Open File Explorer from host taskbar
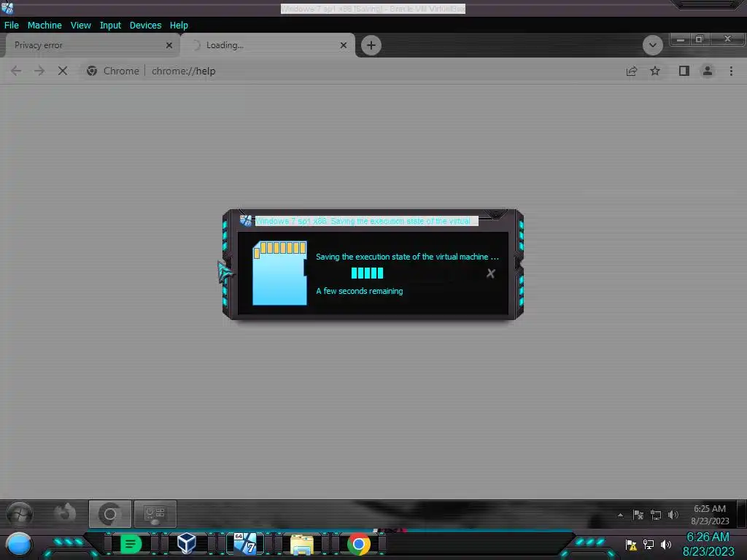 [x=301, y=544]
